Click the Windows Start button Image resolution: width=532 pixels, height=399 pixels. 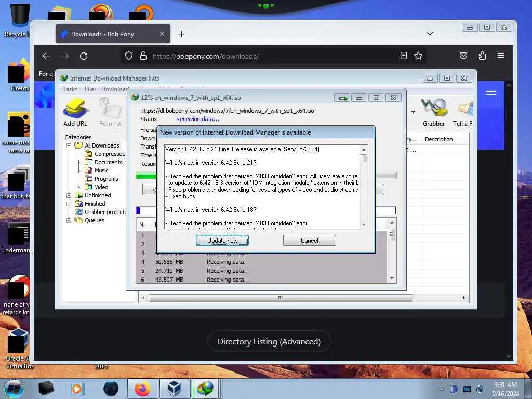pyautogui.click(x=14, y=389)
